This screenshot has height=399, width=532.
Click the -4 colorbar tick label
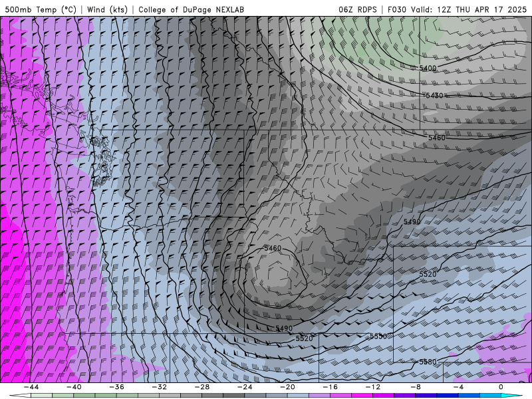click(x=458, y=387)
